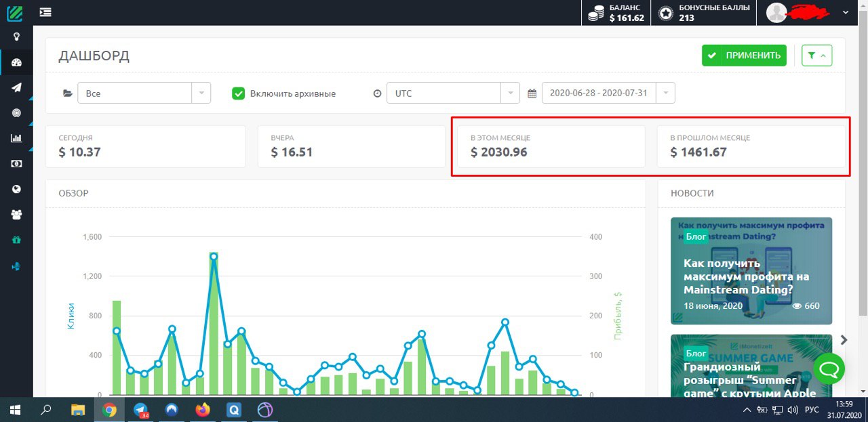
Task: Open the UTC timezone dropdown
Action: click(453, 93)
